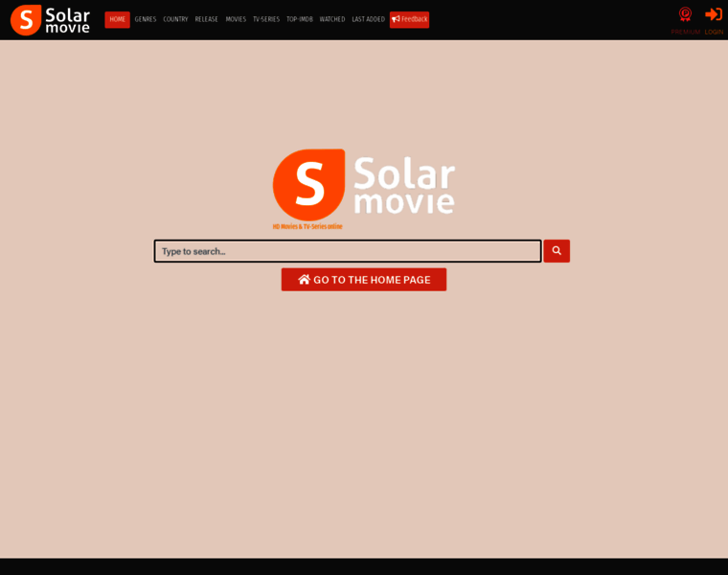Click the Feedback button
The image size is (728, 575).
[409, 19]
